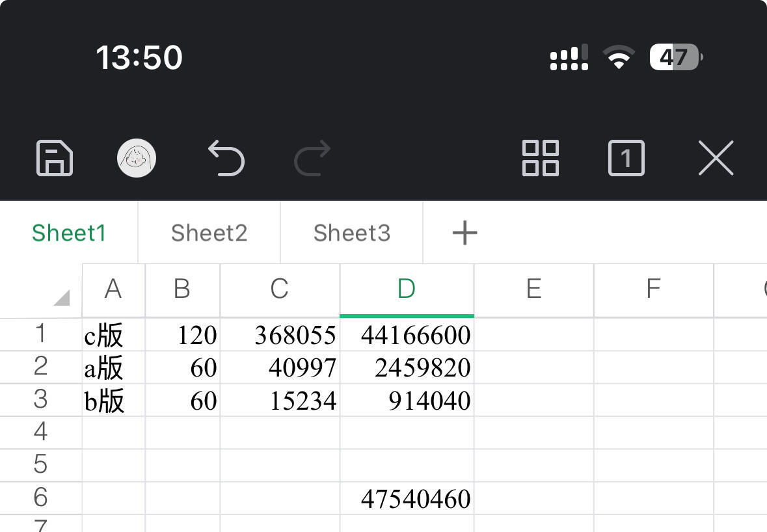Select row 2 header
This screenshot has height=532, width=767.
[x=40, y=367]
